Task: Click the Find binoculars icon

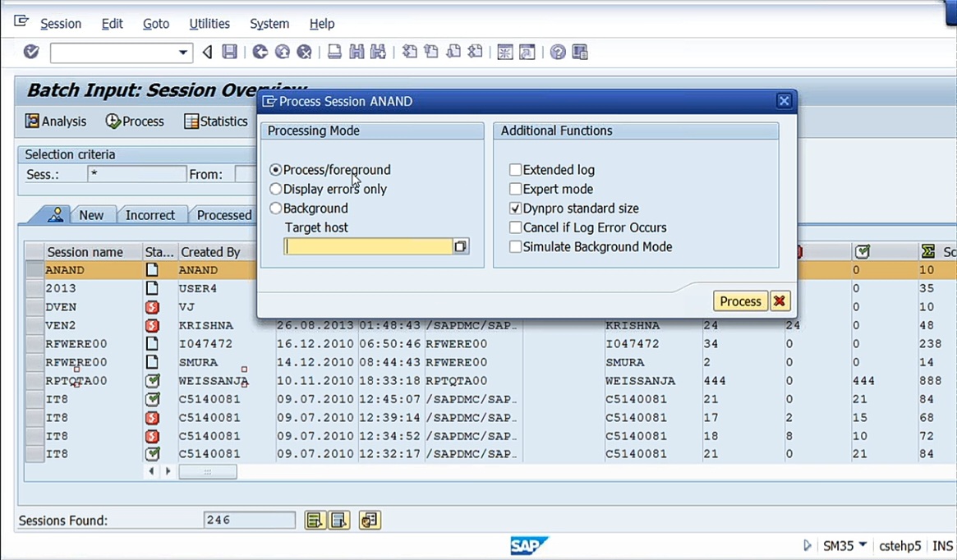Action: [357, 52]
